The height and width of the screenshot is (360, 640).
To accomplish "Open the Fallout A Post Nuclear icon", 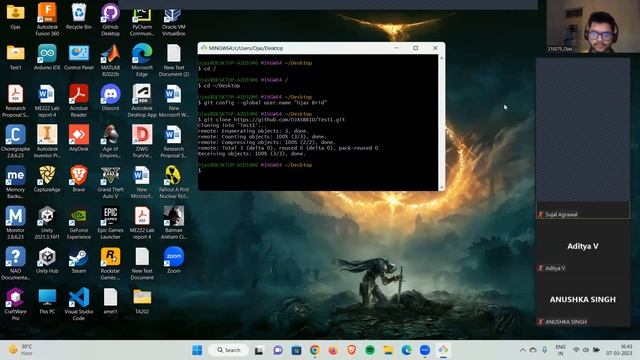I will tap(173, 182).
